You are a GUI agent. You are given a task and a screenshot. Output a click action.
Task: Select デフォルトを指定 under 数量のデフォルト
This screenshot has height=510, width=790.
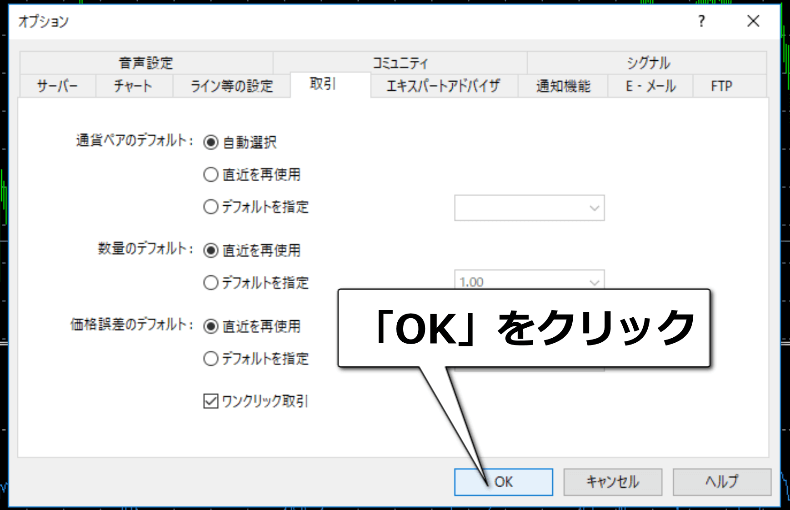(x=256, y=283)
